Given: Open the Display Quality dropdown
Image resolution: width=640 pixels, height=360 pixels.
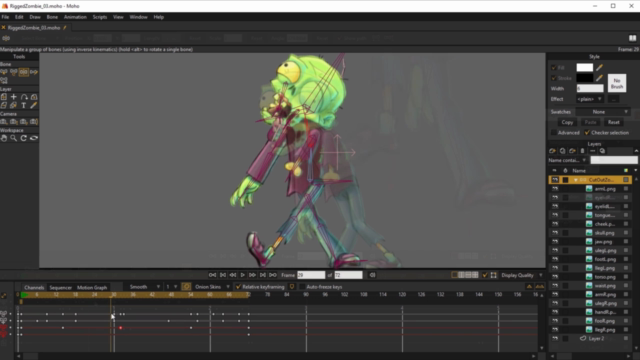Looking at the screenshot, I should click(x=522, y=275).
